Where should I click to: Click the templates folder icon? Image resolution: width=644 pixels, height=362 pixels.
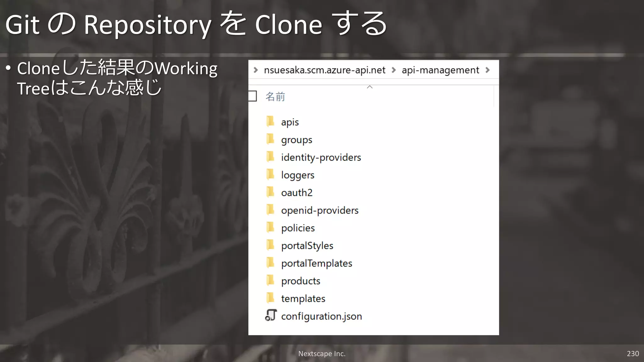(270, 297)
